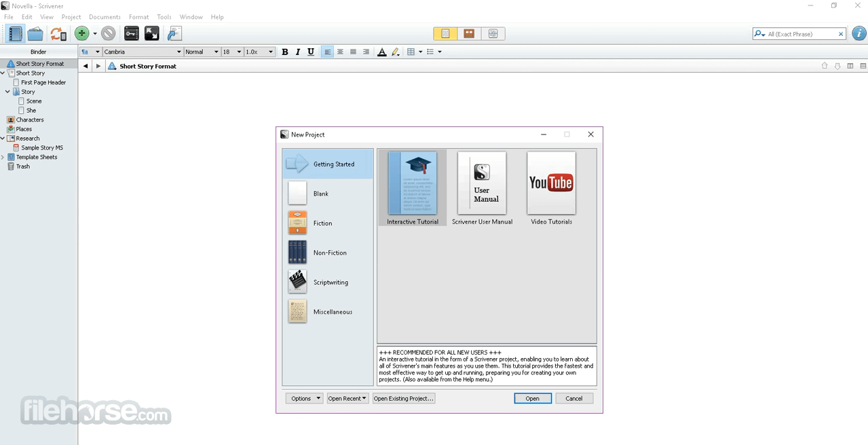Image resolution: width=868 pixels, height=445 pixels.
Task: Click into the All (Exact Phrase) search field
Action: coord(801,34)
